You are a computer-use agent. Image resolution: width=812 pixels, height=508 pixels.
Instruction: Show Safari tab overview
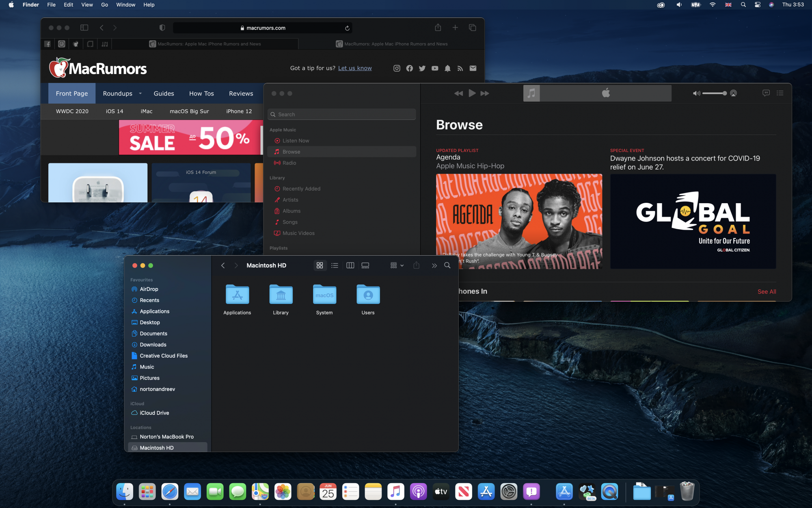pyautogui.click(x=472, y=27)
